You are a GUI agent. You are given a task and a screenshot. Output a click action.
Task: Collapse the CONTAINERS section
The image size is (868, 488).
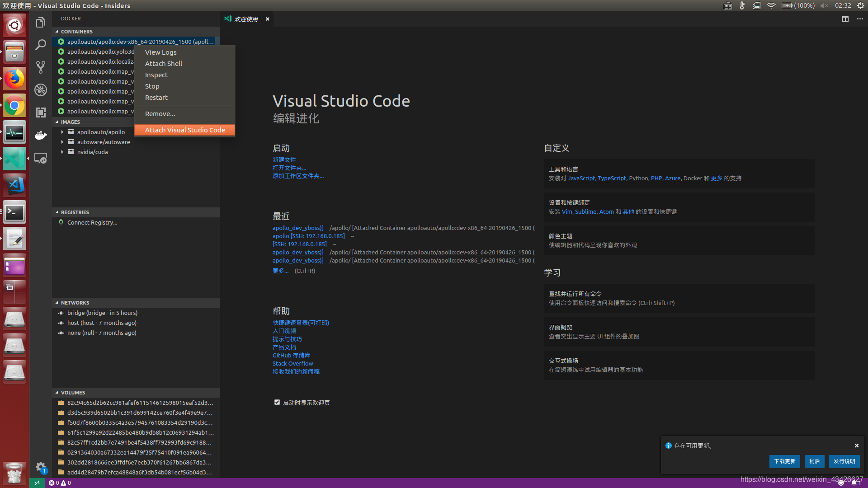click(x=136, y=32)
